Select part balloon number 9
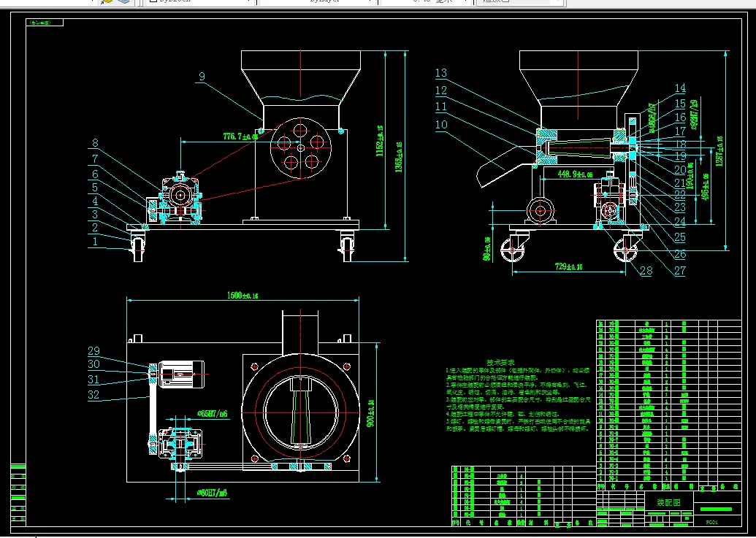Screen dimensions: 756x538 click(x=202, y=77)
